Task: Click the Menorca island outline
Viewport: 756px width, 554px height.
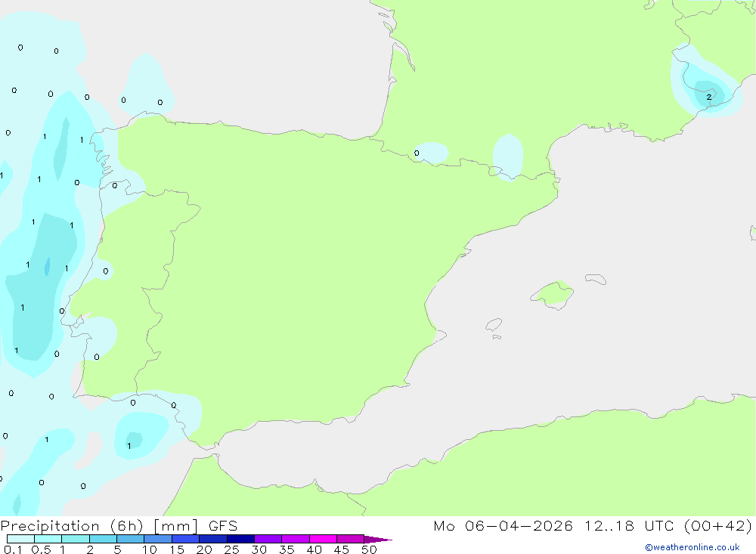Action: click(596, 279)
